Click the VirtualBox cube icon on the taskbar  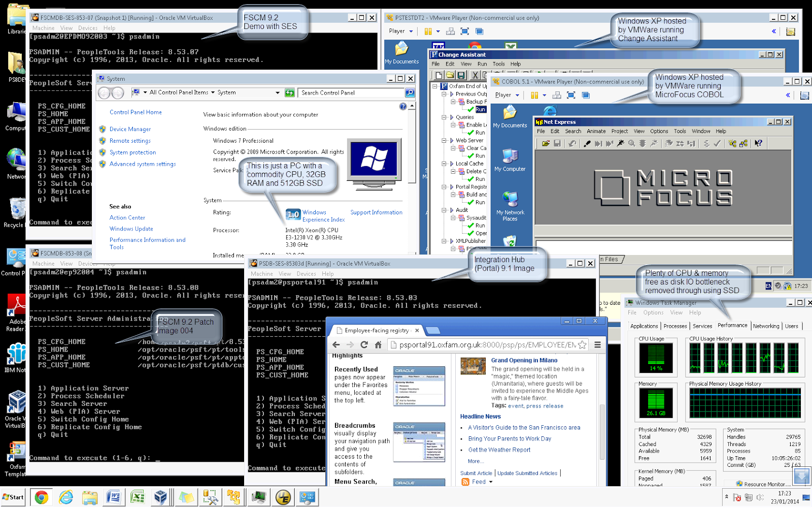point(161,497)
